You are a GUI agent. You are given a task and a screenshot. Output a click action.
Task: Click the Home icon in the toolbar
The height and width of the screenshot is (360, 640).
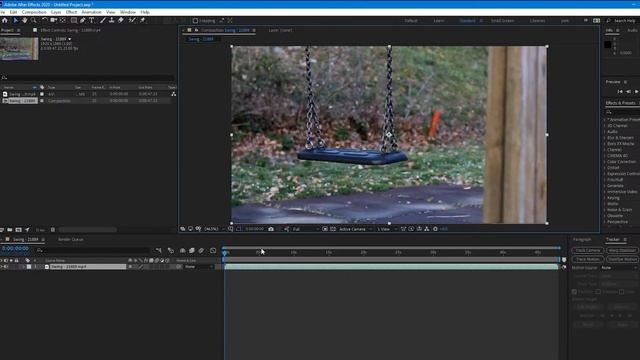pyautogui.click(x=4, y=20)
